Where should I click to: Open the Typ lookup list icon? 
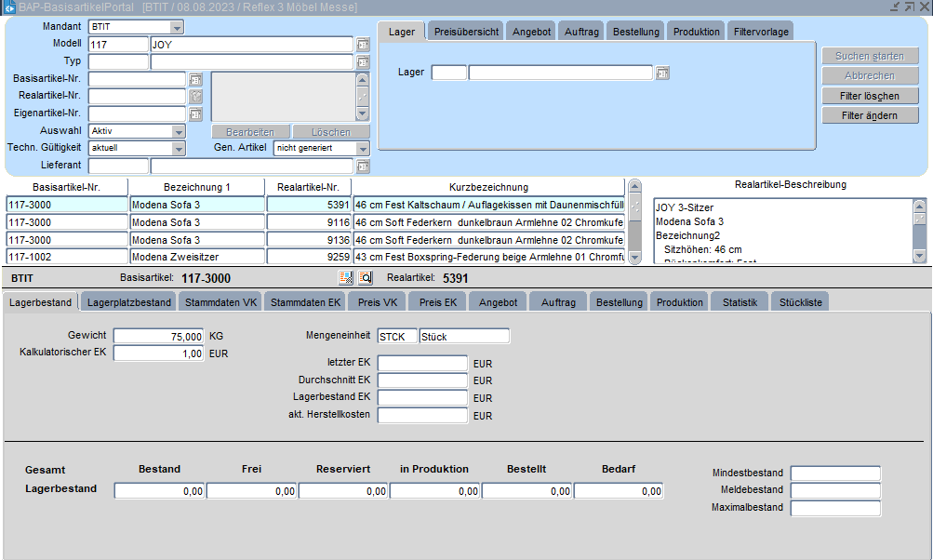click(363, 61)
